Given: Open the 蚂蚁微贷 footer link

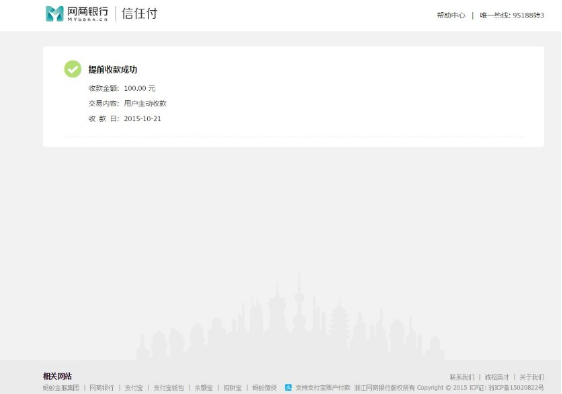Looking at the screenshot, I should click(x=265, y=388).
